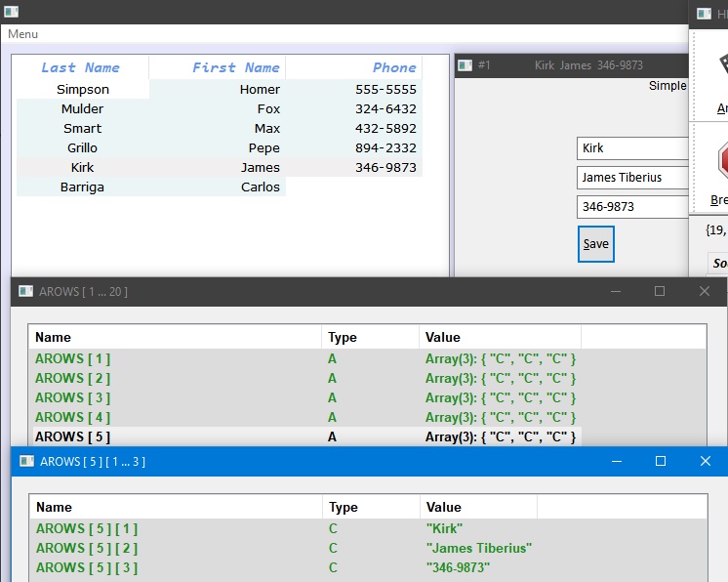Click the #1 edit window title bar icon
Viewport: 728px width, 582px height.
click(x=465, y=65)
